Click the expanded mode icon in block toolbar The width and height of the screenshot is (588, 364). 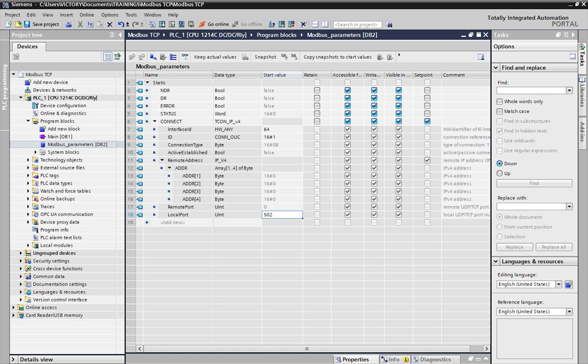click(173, 57)
